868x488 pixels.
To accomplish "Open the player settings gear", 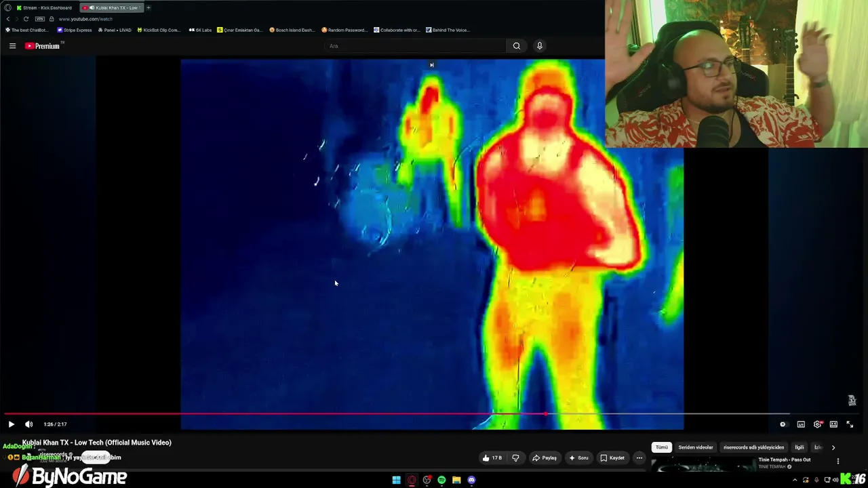I will click(x=817, y=424).
